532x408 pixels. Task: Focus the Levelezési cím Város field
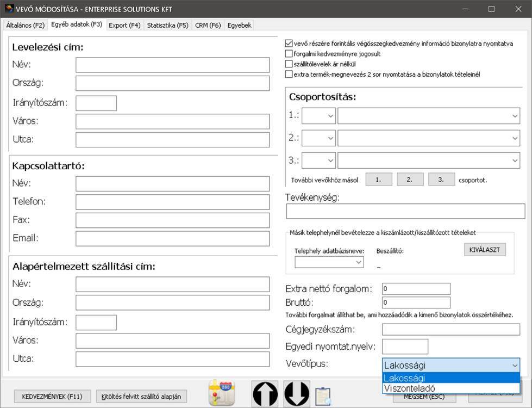point(172,121)
